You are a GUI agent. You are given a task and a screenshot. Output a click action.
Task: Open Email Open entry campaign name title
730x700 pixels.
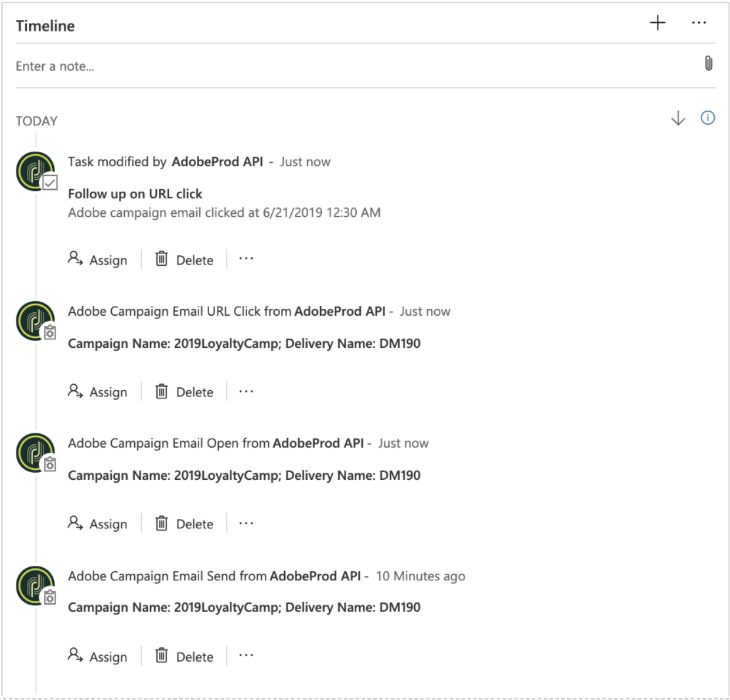244,476
